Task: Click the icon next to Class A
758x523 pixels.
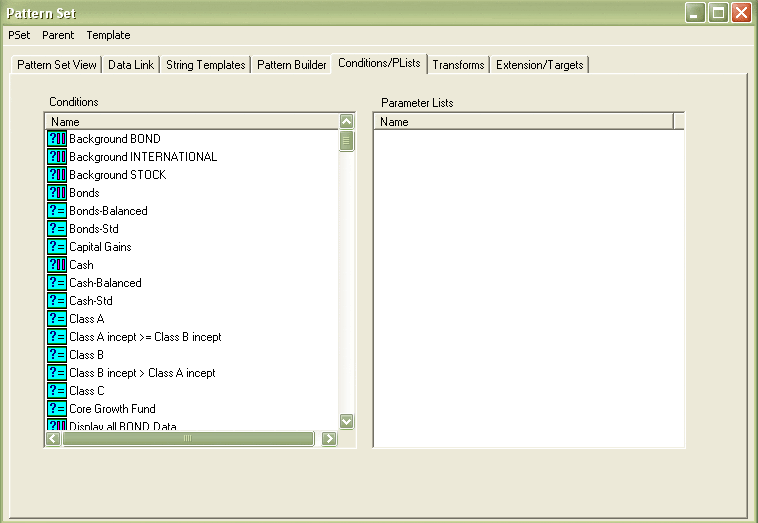Action: pyautogui.click(x=57, y=319)
